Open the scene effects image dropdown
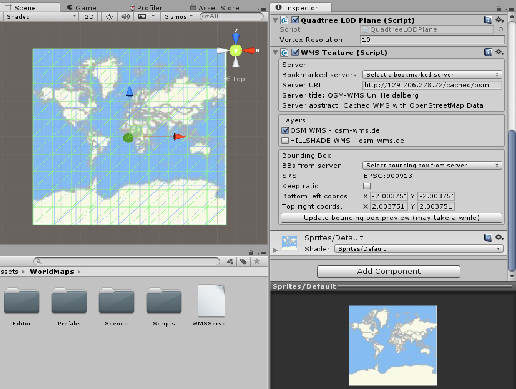Screen dimensions: 516x389 pyautogui.click(x=146, y=16)
